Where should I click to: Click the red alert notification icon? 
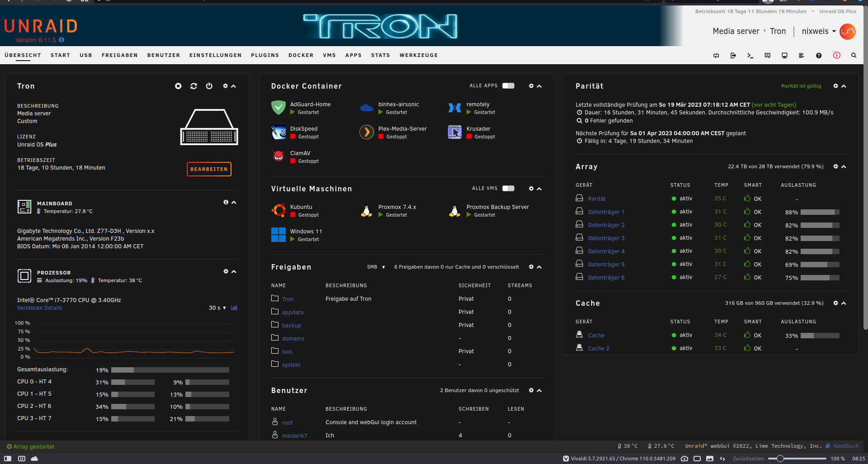coord(837,55)
